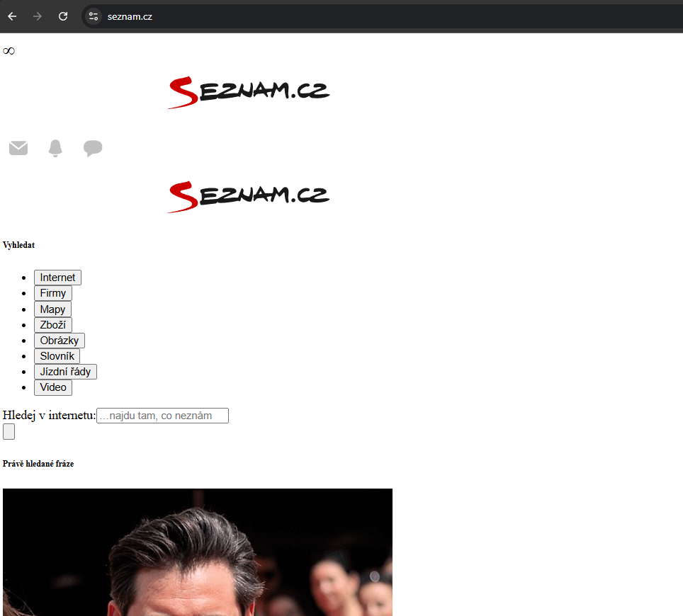Select the Firmy search tab
Image resolution: width=683 pixels, height=616 pixels.
[53, 293]
